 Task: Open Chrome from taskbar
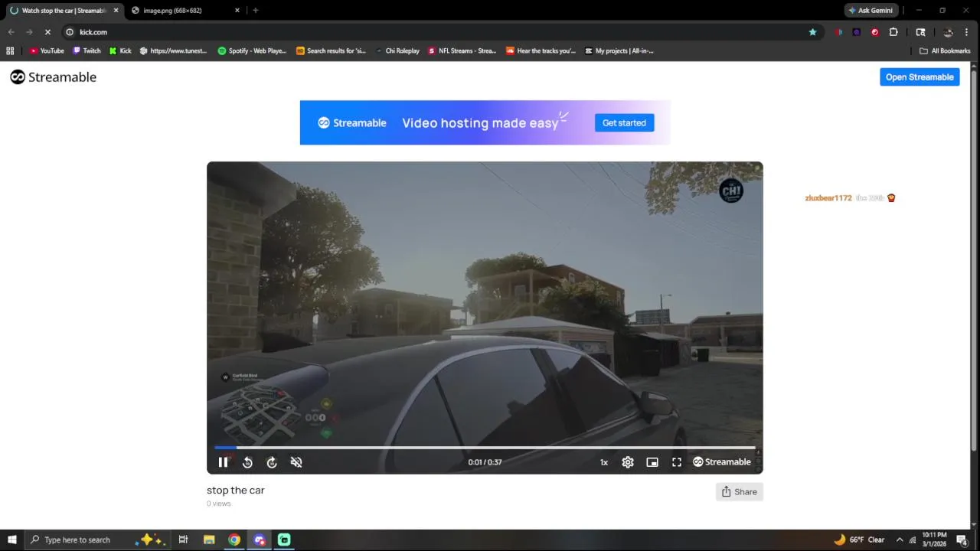click(234, 540)
